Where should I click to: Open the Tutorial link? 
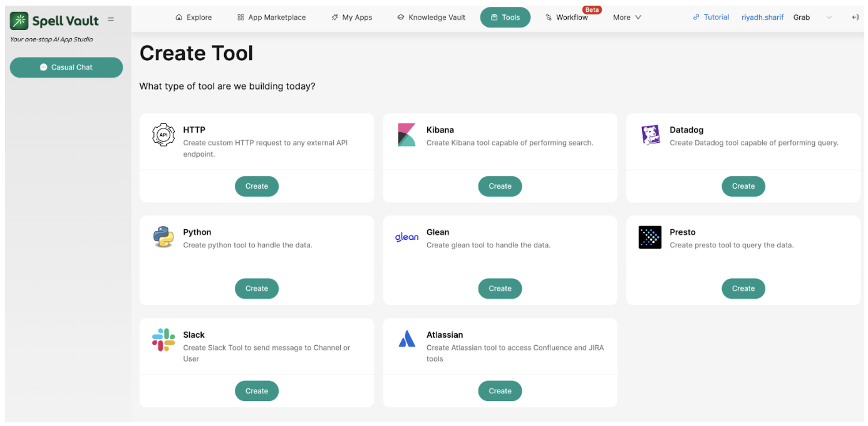(711, 18)
